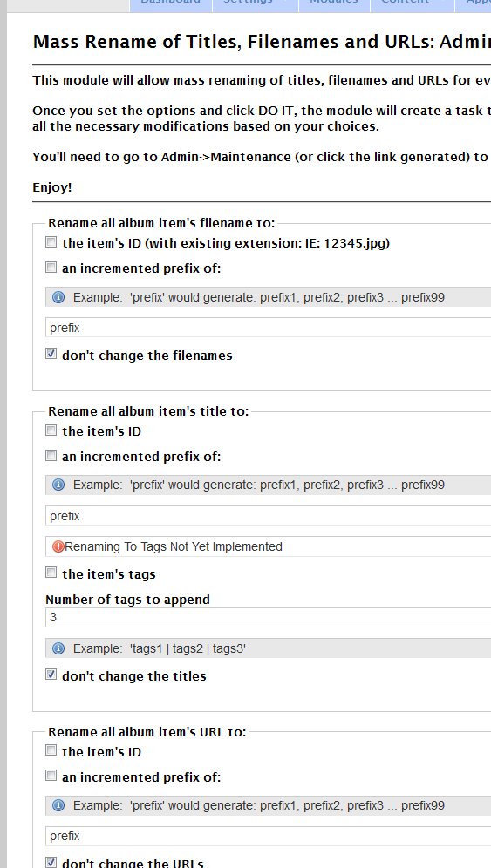The image size is (491, 868).
Task: Click info icon beside tags1 | tags2 example
Action: click(58, 648)
